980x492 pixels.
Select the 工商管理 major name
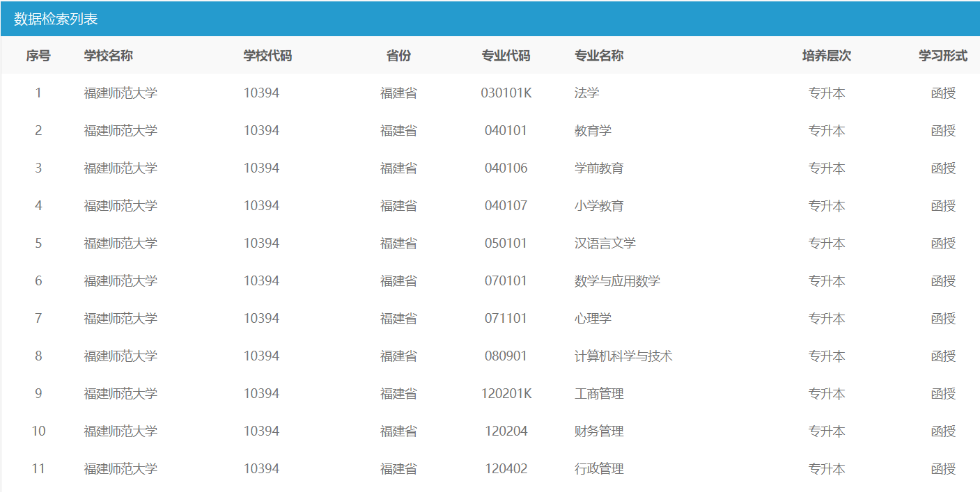pyautogui.click(x=599, y=394)
